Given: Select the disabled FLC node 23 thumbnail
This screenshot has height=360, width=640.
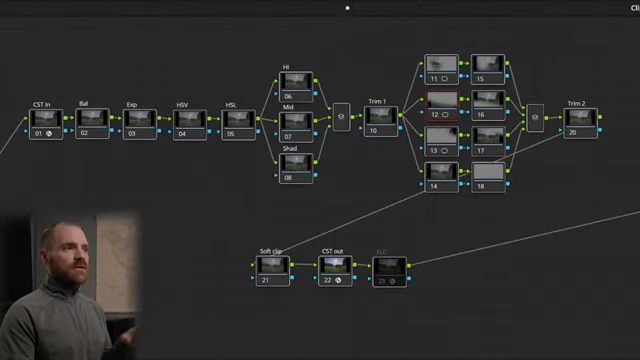Looking at the screenshot, I should click(x=389, y=267).
